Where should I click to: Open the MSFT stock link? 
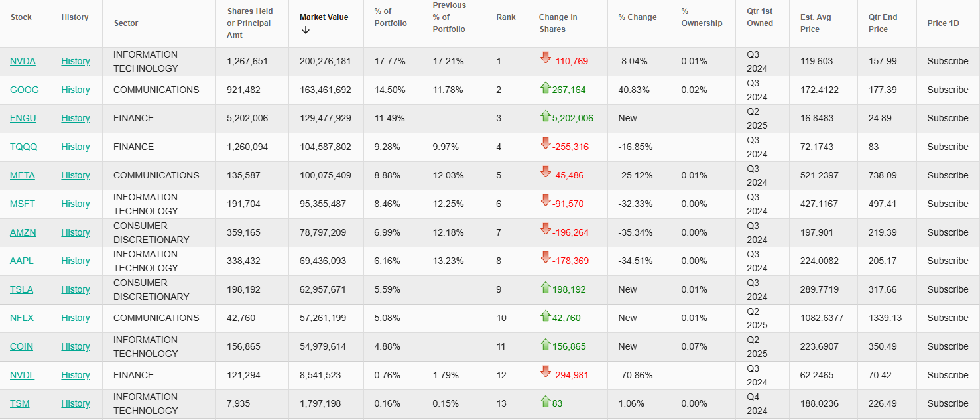(x=23, y=204)
